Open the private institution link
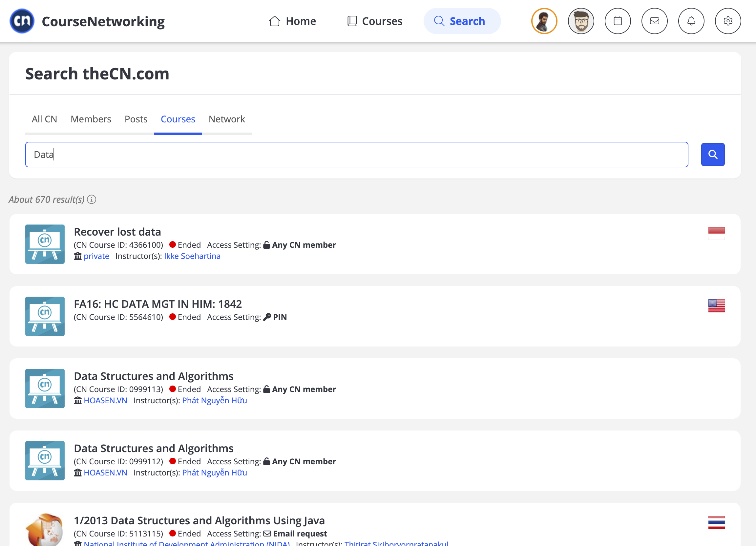The width and height of the screenshot is (756, 546). coord(96,256)
